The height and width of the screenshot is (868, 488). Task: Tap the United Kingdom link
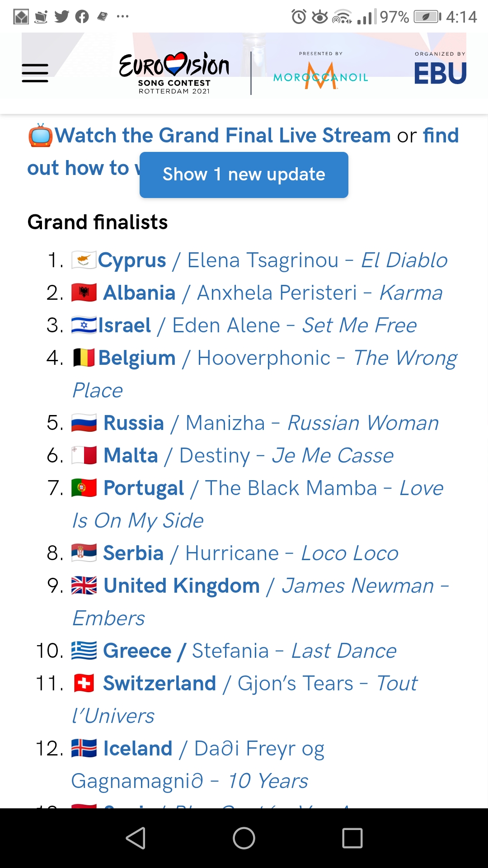(x=182, y=586)
